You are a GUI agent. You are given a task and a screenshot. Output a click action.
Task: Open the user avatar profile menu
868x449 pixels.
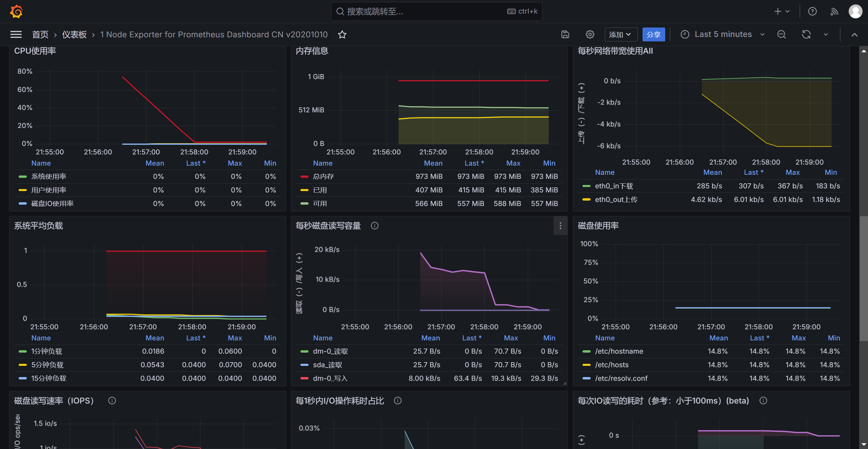[855, 12]
